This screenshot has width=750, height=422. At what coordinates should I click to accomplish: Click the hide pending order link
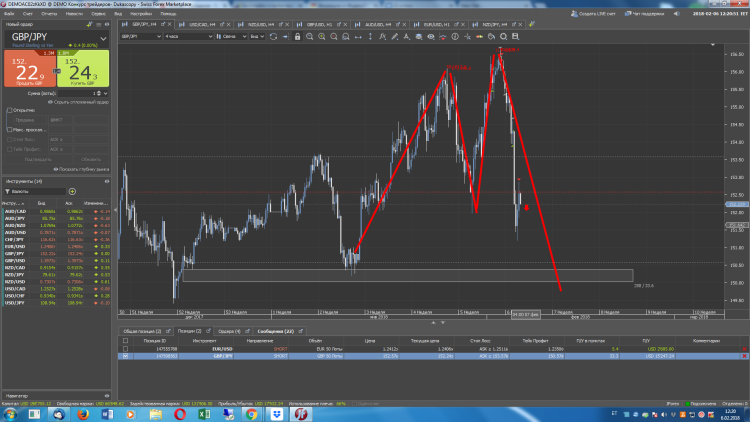[x=78, y=102]
